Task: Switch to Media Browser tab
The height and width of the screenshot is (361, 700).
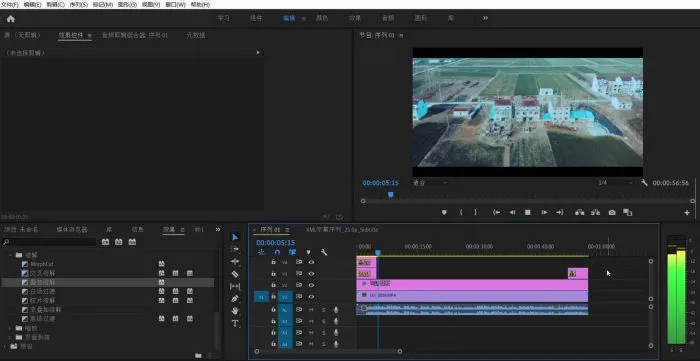Action: (71, 229)
